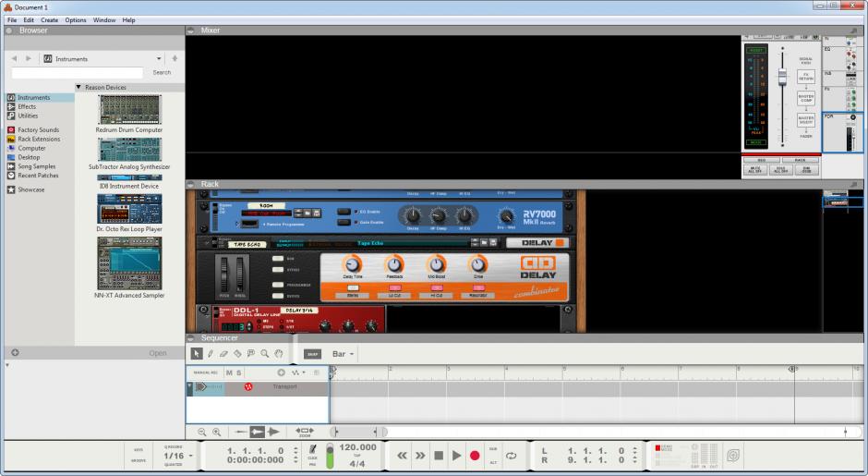Select the Magnify tool in sequencer toolbar
Image resolution: width=868 pixels, height=476 pixels.
[265, 354]
